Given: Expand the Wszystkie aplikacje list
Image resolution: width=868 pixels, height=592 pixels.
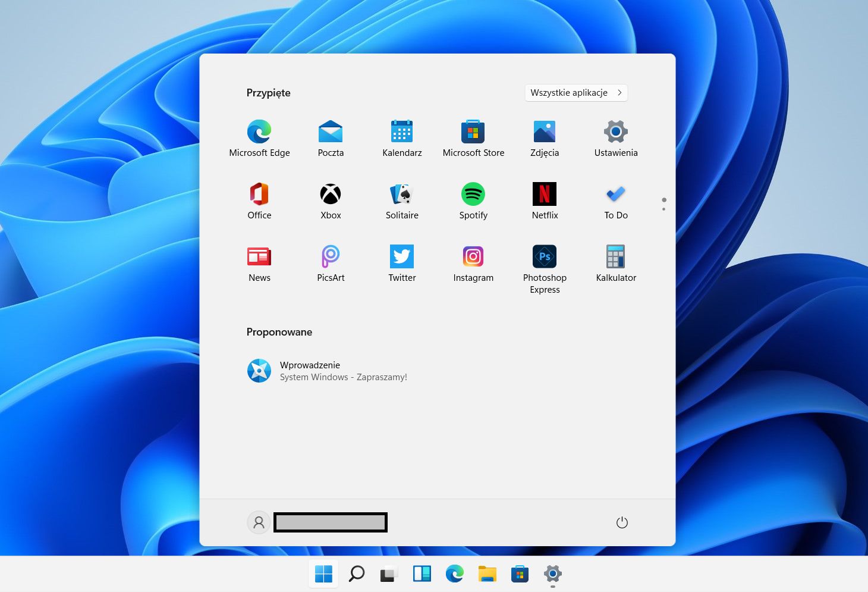Looking at the screenshot, I should click(x=575, y=93).
